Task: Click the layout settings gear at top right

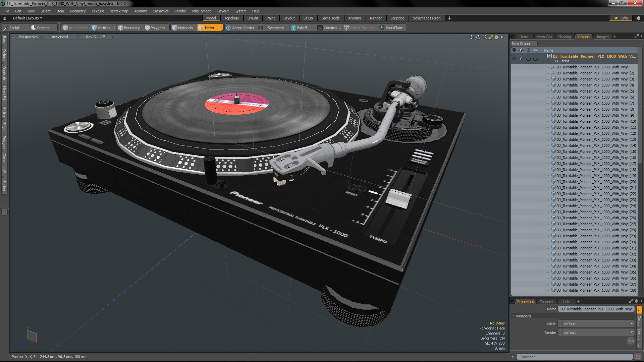Action: [x=638, y=18]
